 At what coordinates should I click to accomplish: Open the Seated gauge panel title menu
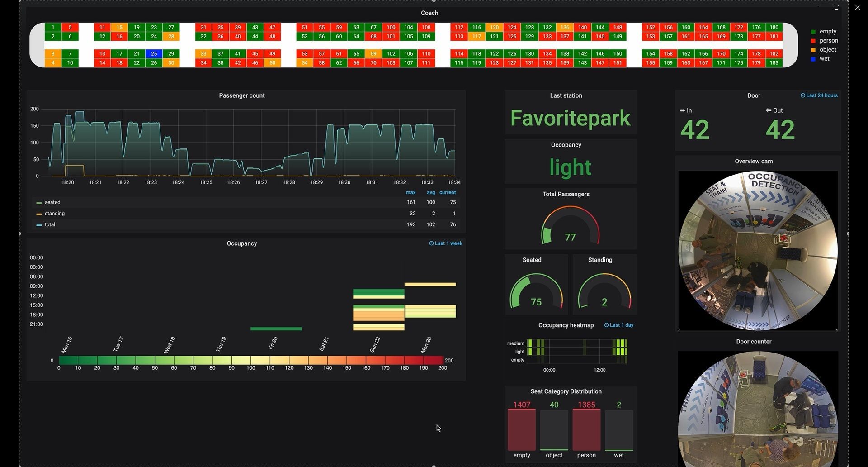pyautogui.click(x=532, y=260)
